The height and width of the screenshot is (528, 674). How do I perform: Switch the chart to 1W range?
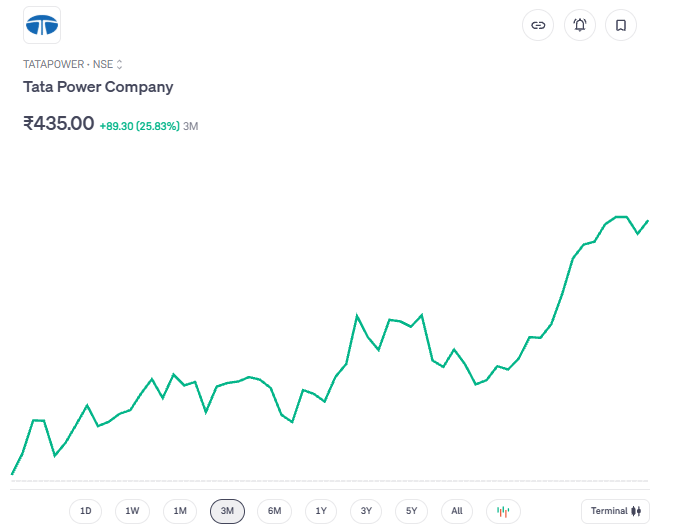132,511
